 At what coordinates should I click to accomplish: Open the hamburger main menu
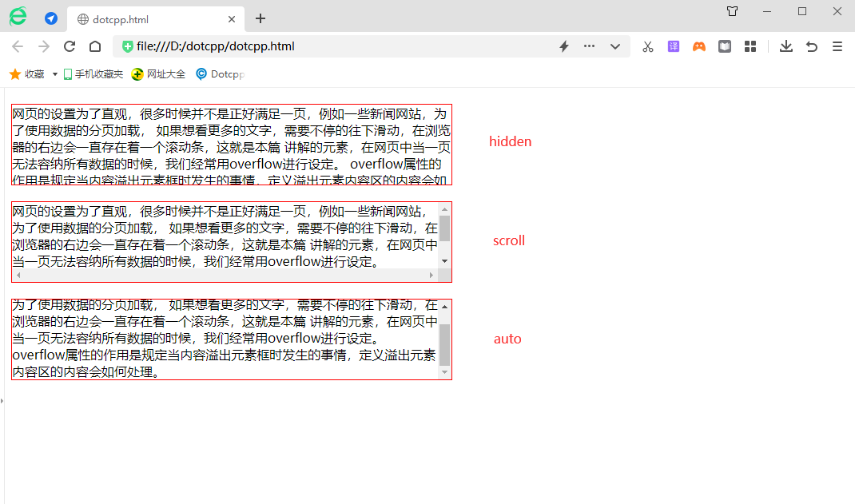[837, 46]
